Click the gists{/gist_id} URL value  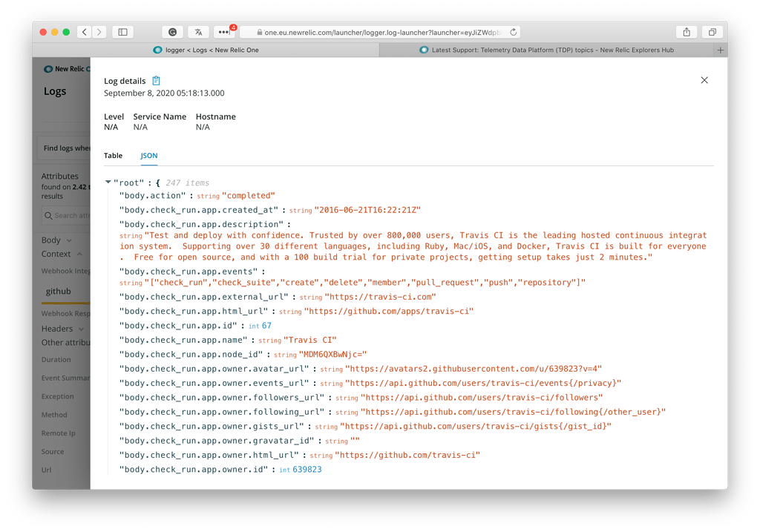(476, 427)
